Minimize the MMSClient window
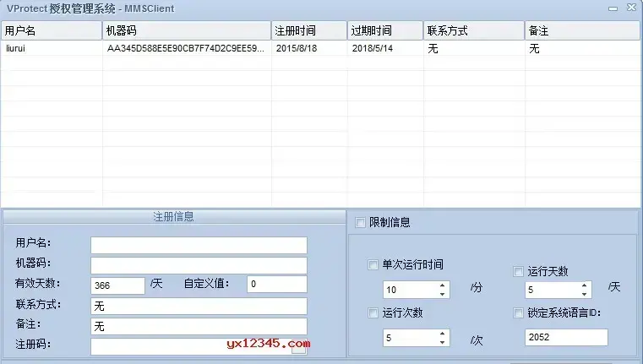This screenshot has width=643, height=364. click(613, 8)
